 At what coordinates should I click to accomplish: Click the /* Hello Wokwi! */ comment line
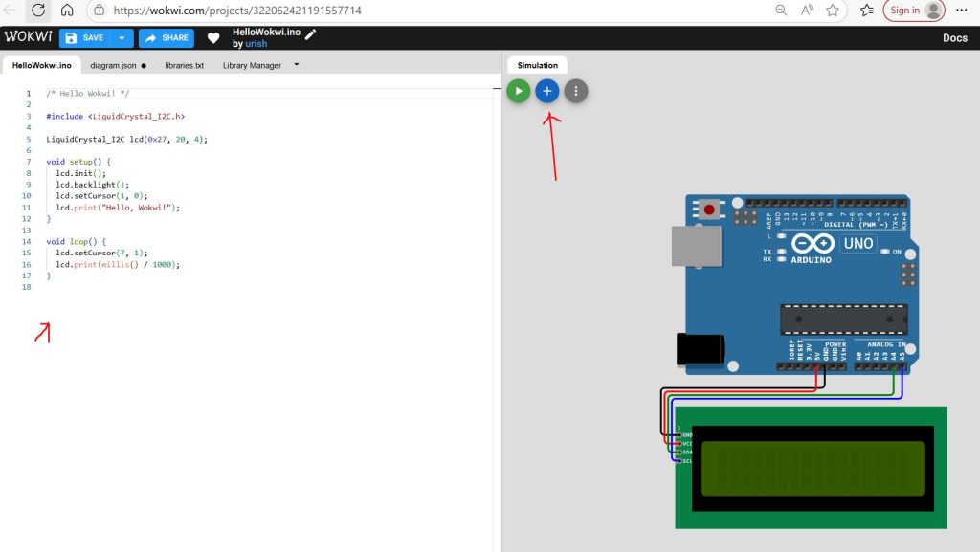87,93
